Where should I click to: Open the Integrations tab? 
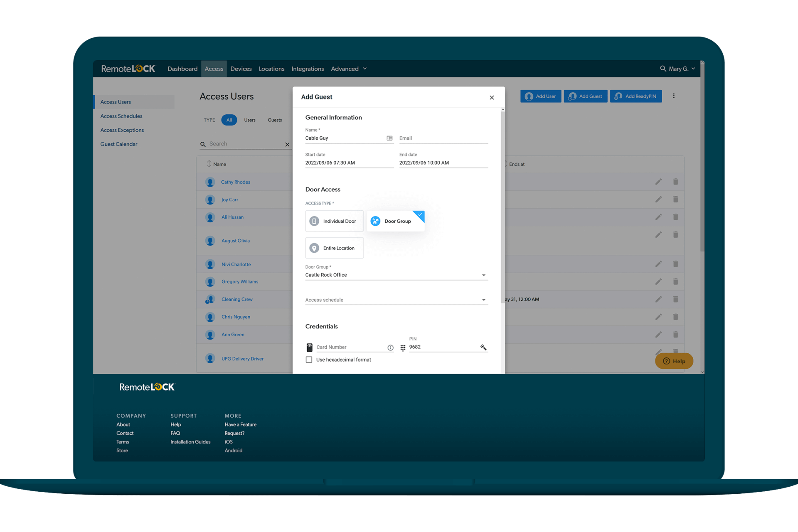coord(308,69)
